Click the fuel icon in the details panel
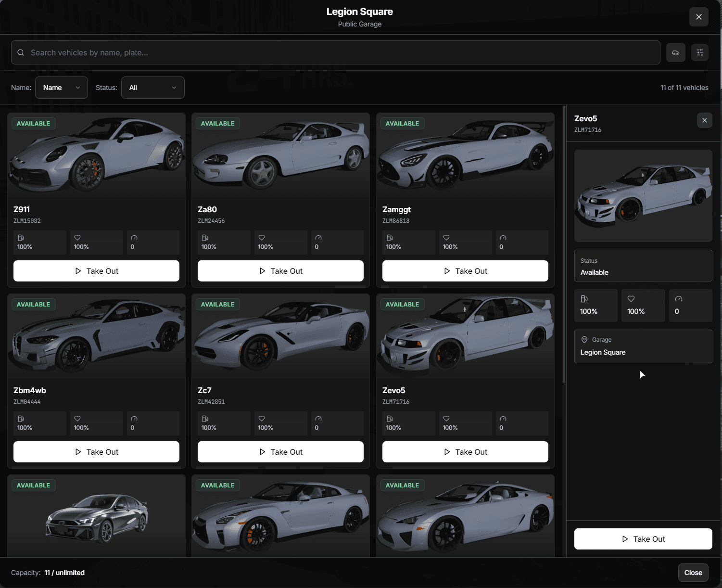The height and width of the screenshot is (588, 722). (584, 299)
